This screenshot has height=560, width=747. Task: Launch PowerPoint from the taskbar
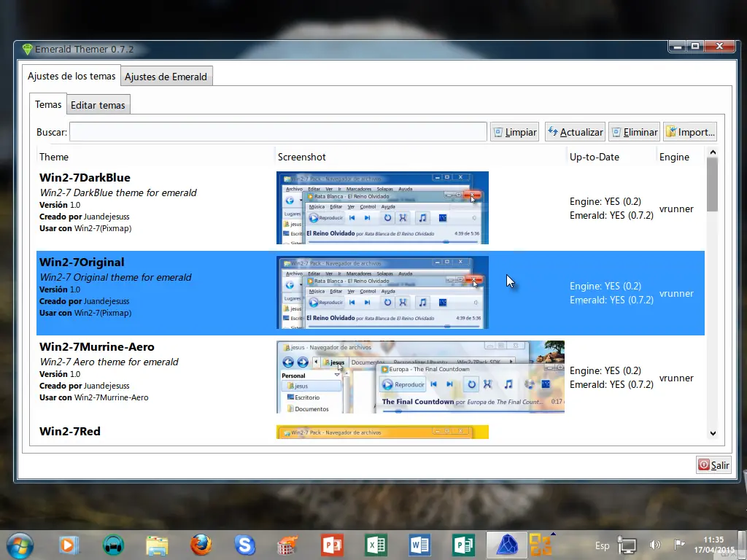click(332, 545)
